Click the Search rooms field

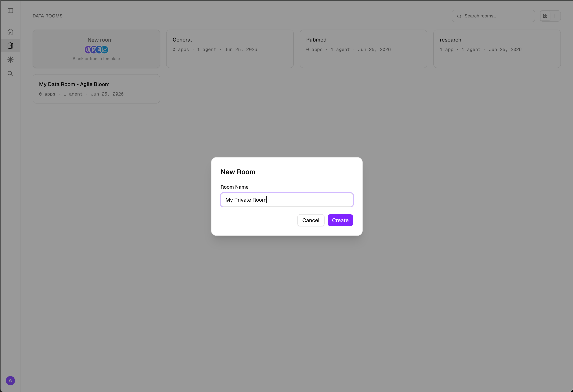pos(493,16)
